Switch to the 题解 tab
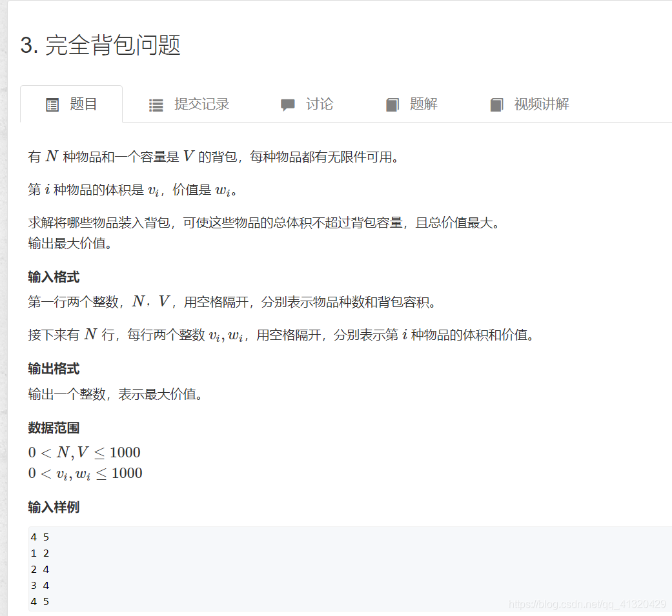Screen dimensions: 672x616 [411, 104]
